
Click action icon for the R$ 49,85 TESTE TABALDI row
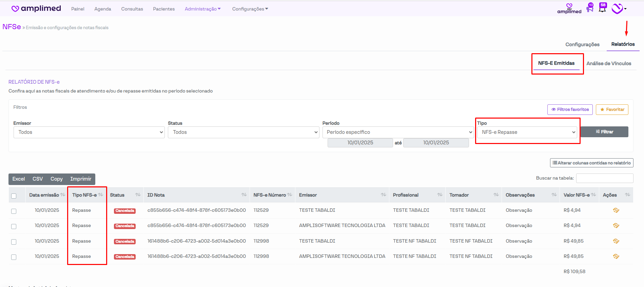point(616,241)
